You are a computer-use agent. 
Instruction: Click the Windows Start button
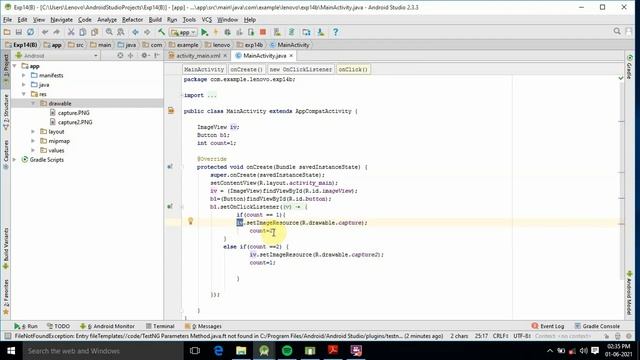coord(11,351)
